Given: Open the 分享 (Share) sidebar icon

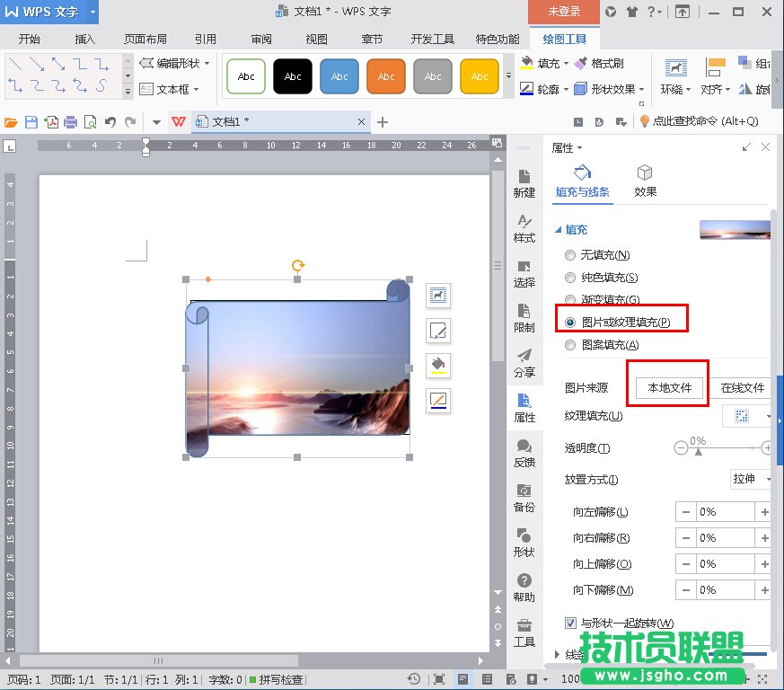Looking at the screenshot, I should point(524,363).
